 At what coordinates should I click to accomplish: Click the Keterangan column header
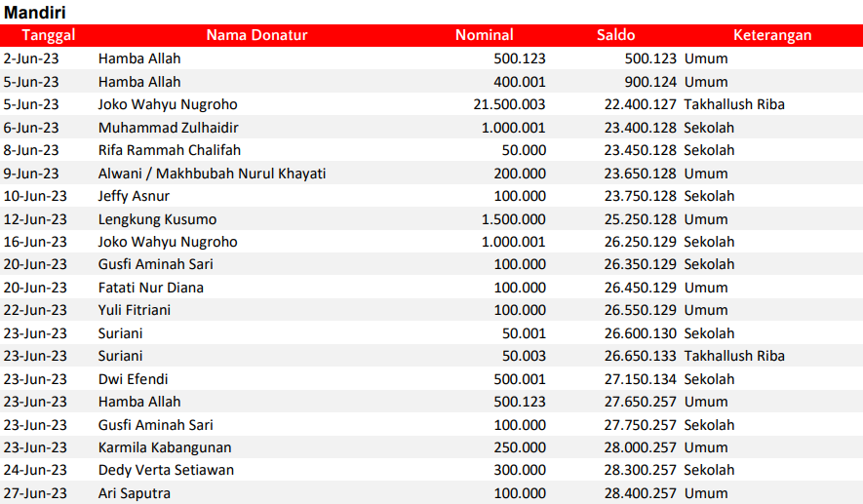(772, 35)
